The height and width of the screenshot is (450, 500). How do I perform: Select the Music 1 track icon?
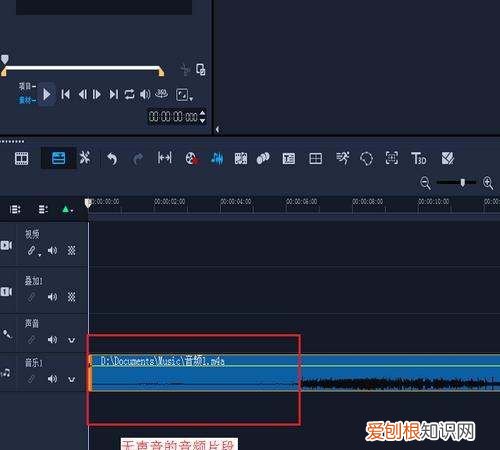pos(6,373)
